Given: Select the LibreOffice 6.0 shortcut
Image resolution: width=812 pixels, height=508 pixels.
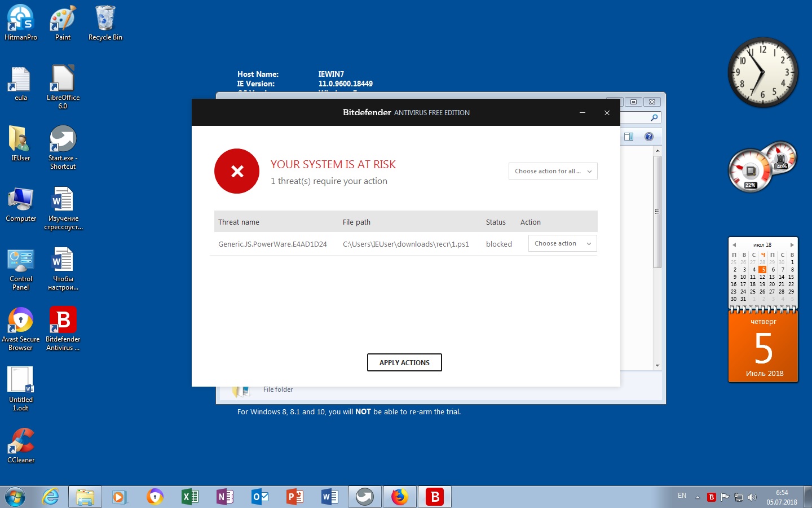Looking at the screenshot, I should click(x=63, y=87).
